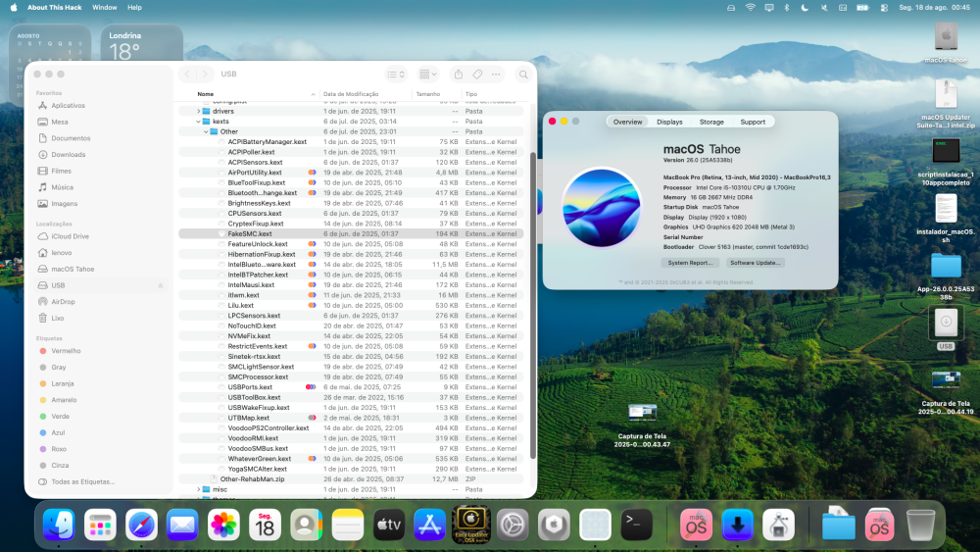Select the Azul tag
This screenshot has width=980, height=552.
click(58, 432)
